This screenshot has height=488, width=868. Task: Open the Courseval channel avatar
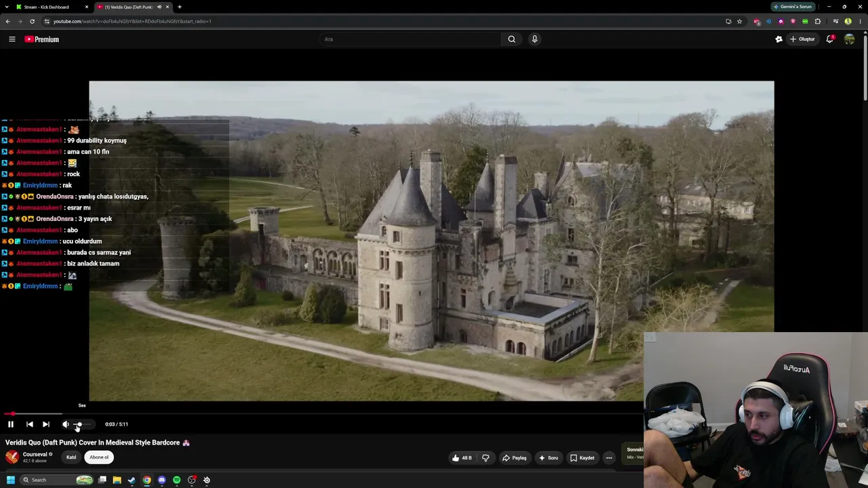pos(12,457)
